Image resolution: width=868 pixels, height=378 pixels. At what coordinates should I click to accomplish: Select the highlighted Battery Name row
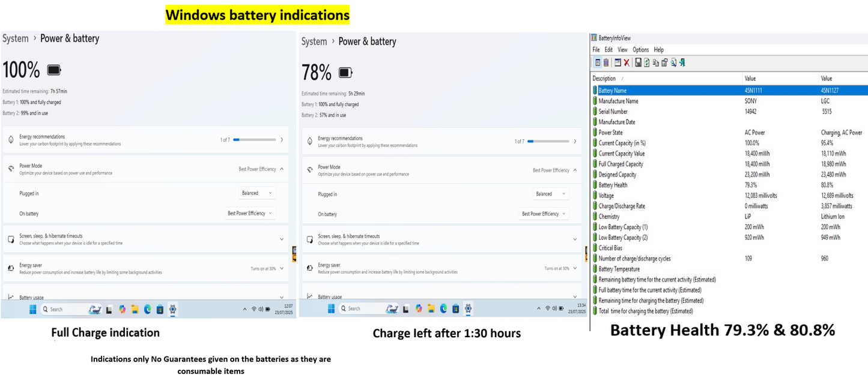pos(729,91)
